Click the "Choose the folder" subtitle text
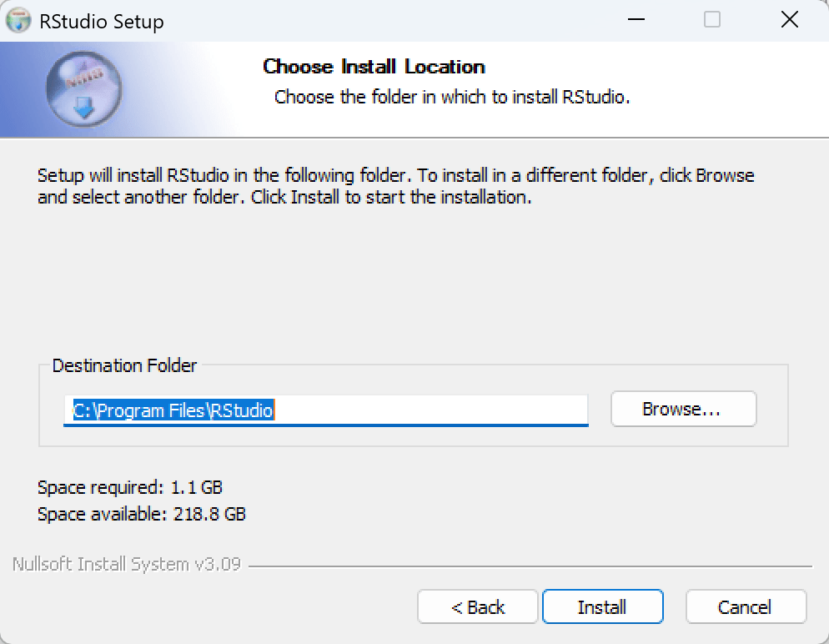829x644 pixels. click(451, 97)
